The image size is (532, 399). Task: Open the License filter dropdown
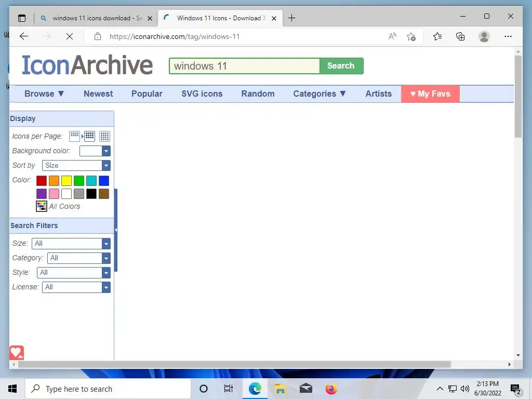click(76, 287)
